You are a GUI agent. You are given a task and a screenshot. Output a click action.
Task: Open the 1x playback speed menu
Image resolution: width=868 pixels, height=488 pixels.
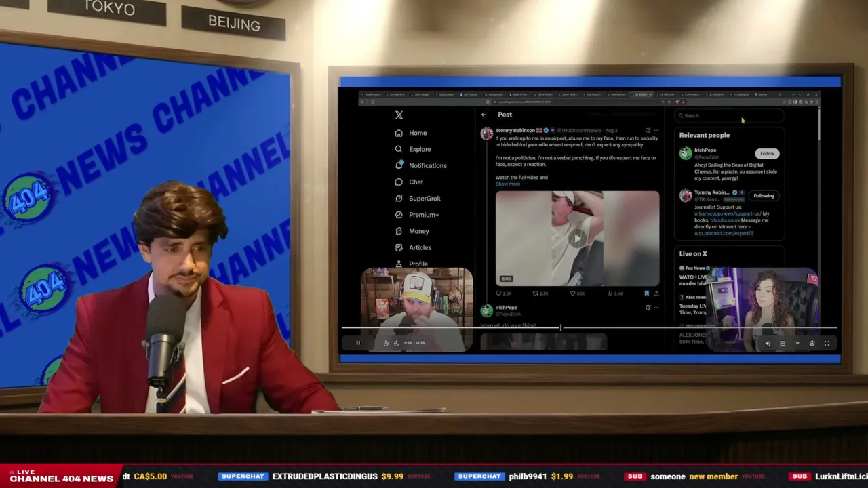pyautogui.click(x=797, y=344)
